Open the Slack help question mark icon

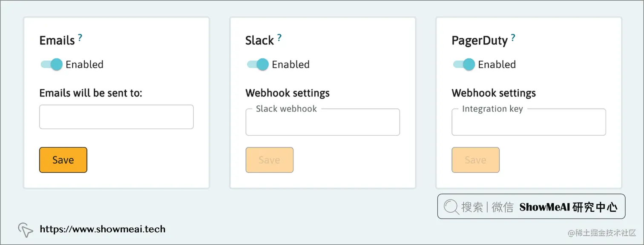coord(279,38)
